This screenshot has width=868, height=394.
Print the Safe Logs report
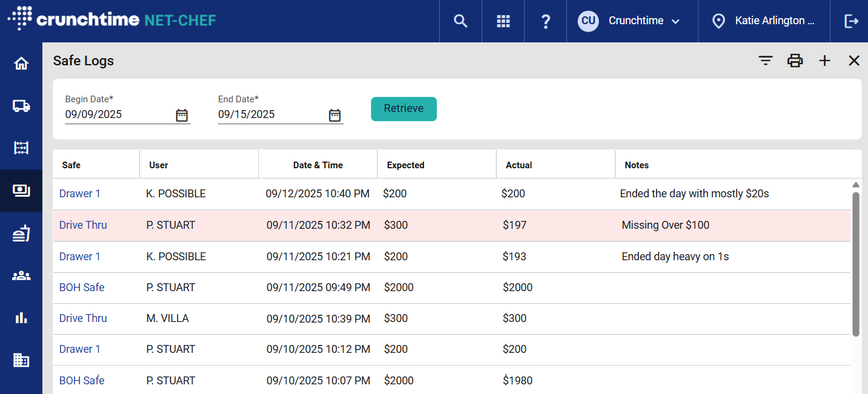pyautogui.click(x=795, y=61)
